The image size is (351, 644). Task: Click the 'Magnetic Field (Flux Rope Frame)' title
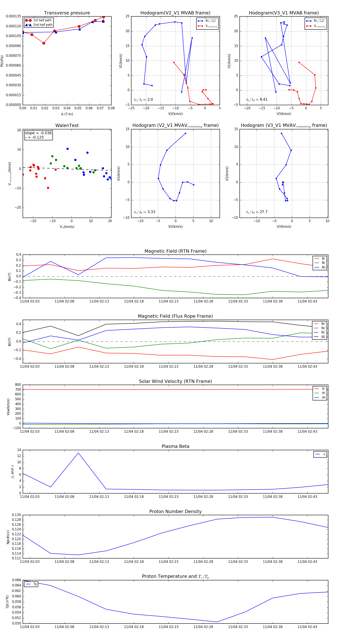point(175,316)
